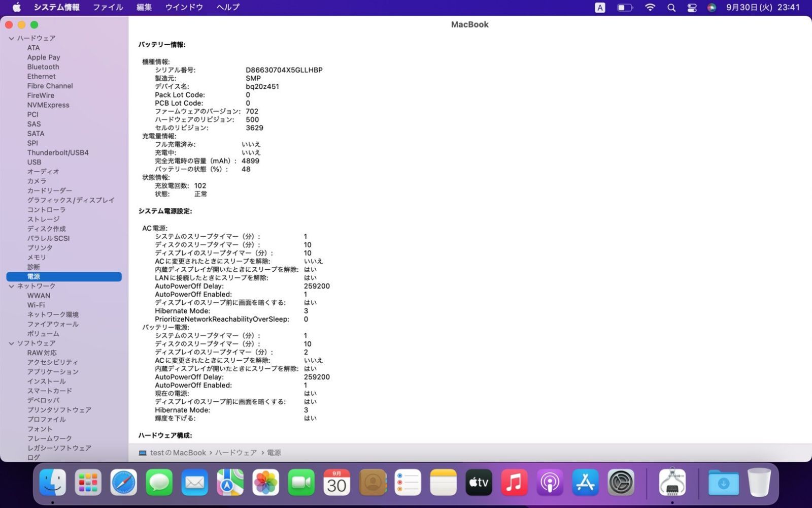
Task: Launch the App Store icon
Action: click(x=585, y=482)
